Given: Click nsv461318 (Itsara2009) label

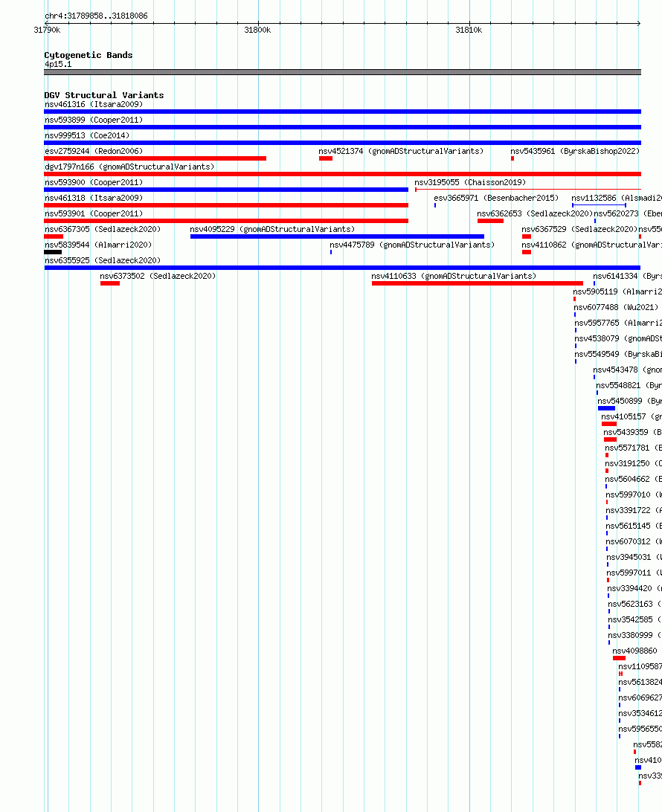Looking at the screenshot, I should click(x=94, y=198).
